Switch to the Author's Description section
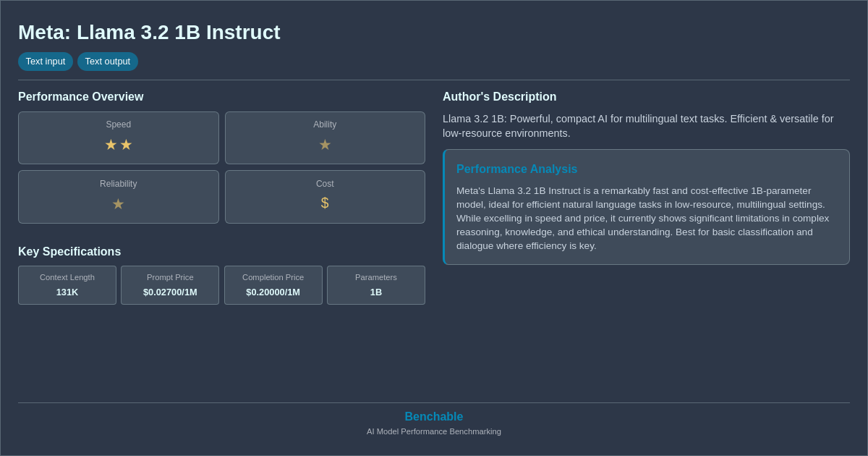 pos(499,96)
